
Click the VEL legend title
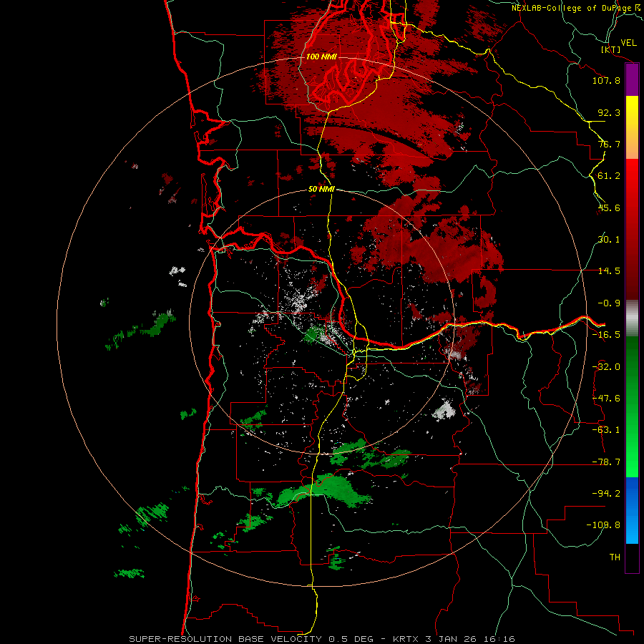point(628,43)
